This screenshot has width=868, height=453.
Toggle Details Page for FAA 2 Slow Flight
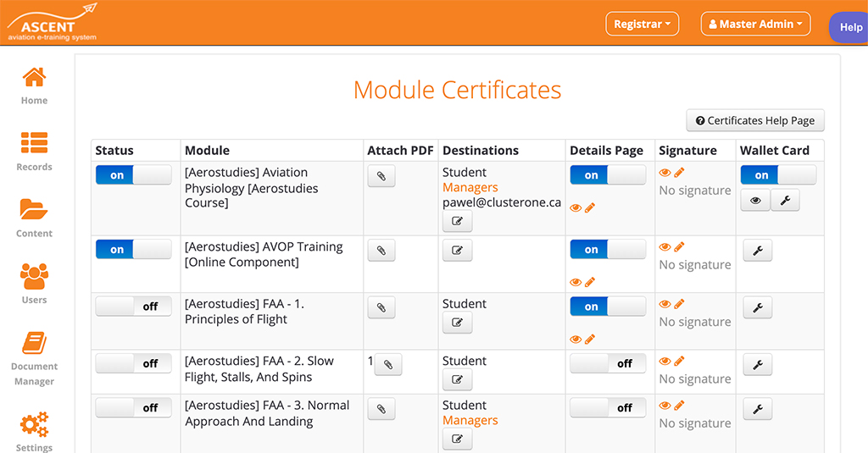pos(608,363)
